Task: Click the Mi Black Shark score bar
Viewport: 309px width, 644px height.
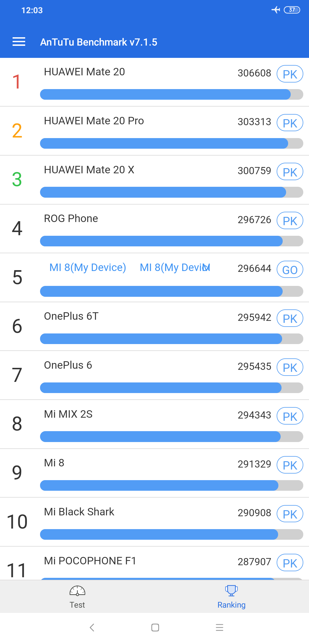Action: pos(172,535)
